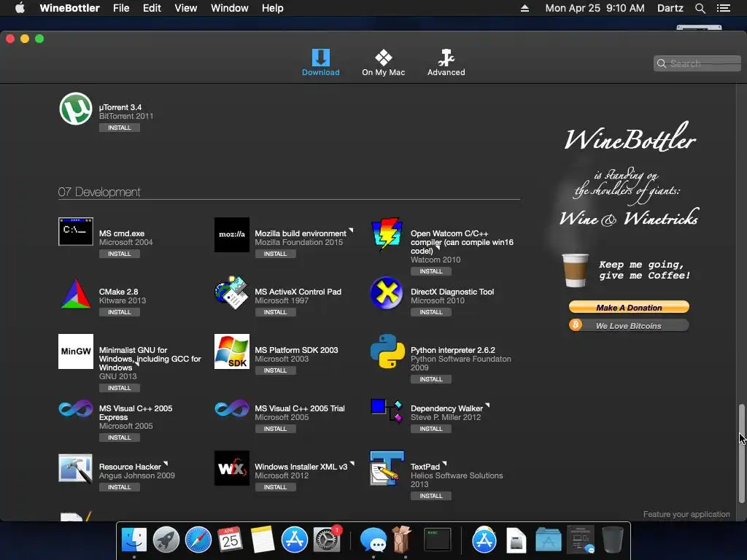
Task: Install MS Platform SDK 2003
Action: click(x=275, y=370)
